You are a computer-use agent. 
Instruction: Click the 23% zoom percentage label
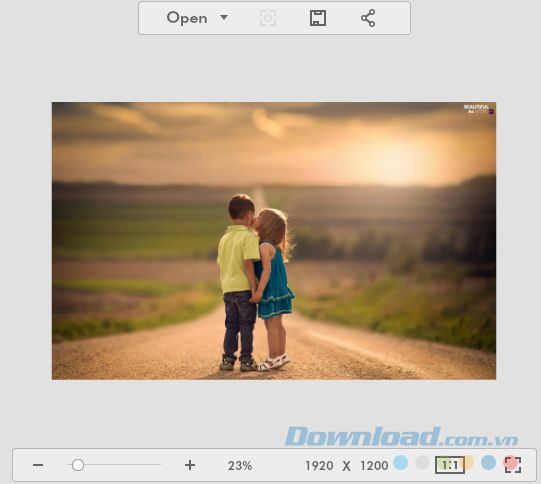coord(240,466)
